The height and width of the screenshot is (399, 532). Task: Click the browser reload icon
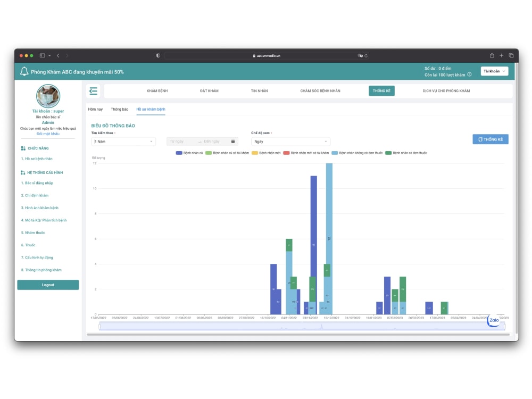(366, 56)
